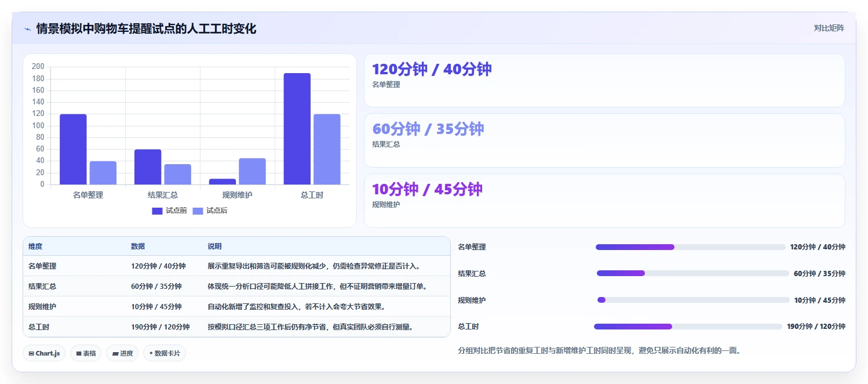The width and height of the screenshot is (868, 384).
Task: Click the Chart.js tag chip
Action: point(44,353)
